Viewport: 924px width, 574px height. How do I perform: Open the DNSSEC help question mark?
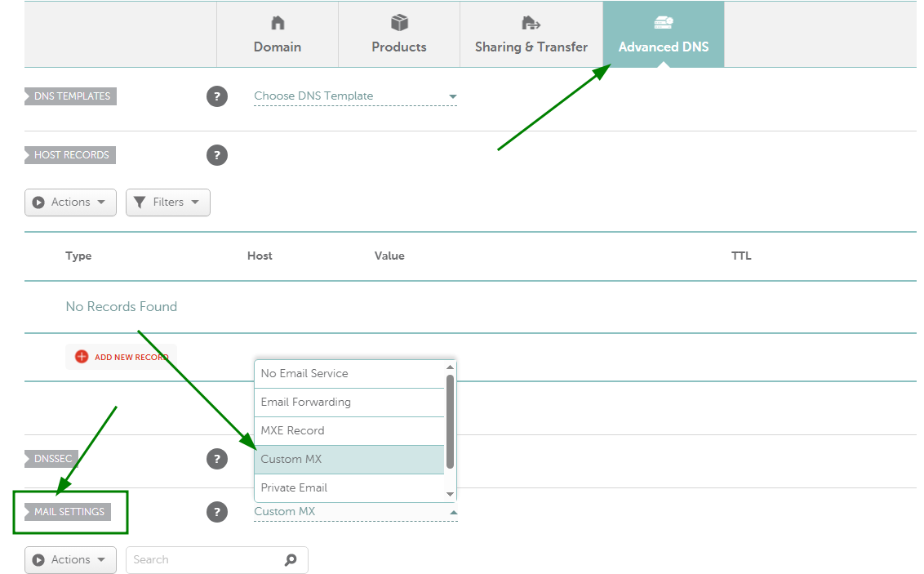[216, 459]
